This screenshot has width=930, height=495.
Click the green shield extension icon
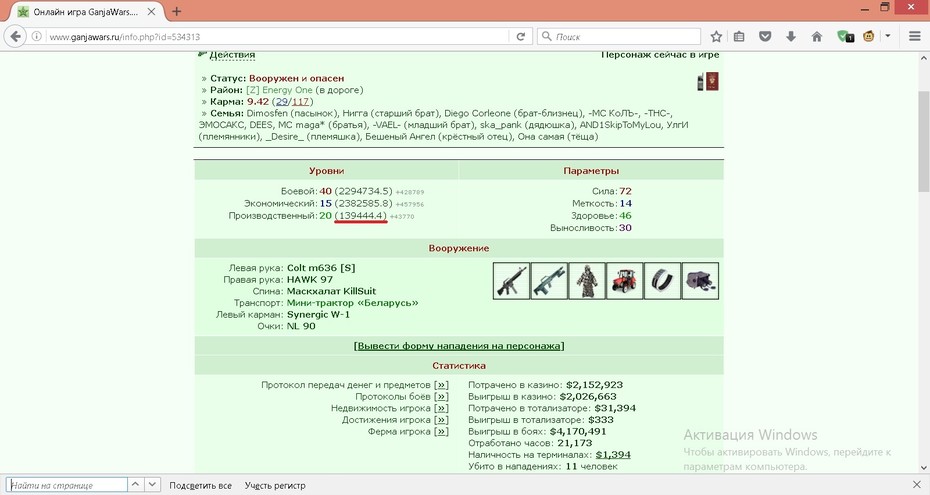tap(845, 36)
